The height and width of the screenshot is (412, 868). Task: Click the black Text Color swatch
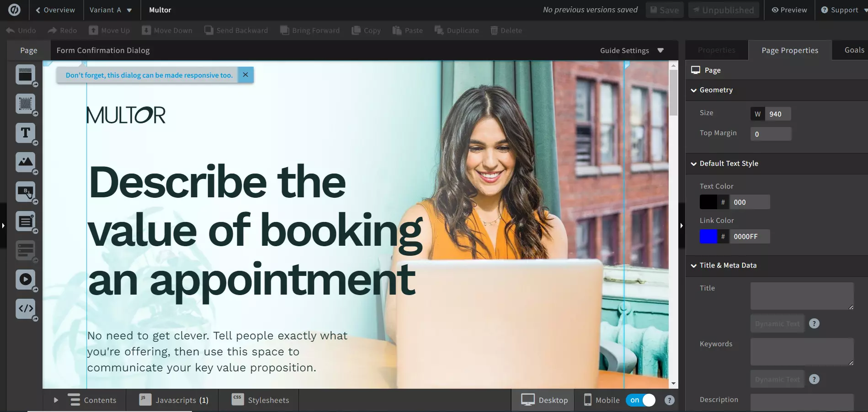(708, 202)
